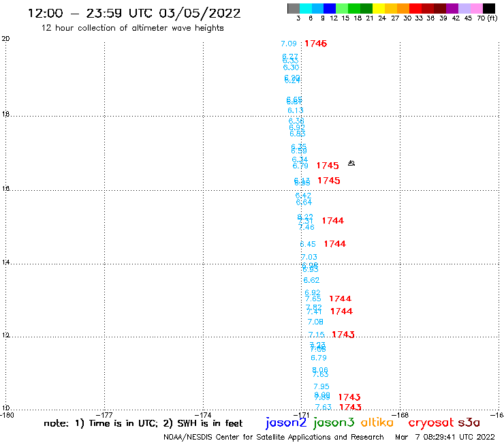504x443 pixels.
Task: Click the lavender legend swatch above 45
Action: click(464, 8)
